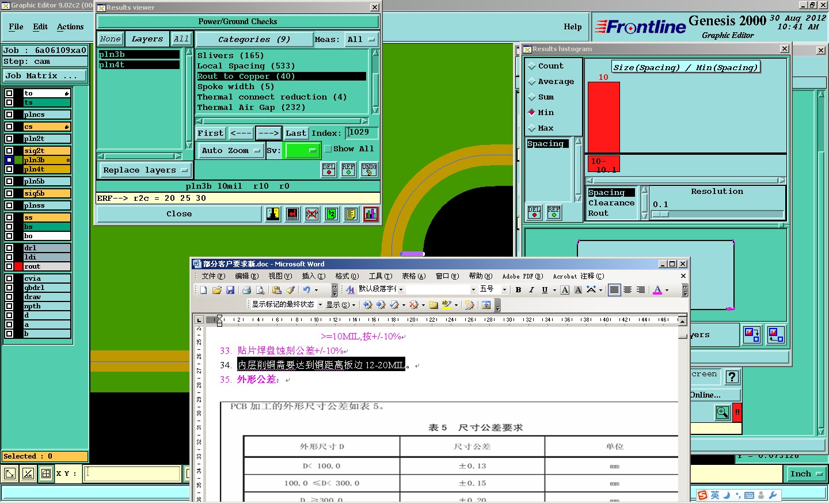Click the Open folder icon in Word
Viewport: 829px width, 504px height.
(x=216, y=290)
